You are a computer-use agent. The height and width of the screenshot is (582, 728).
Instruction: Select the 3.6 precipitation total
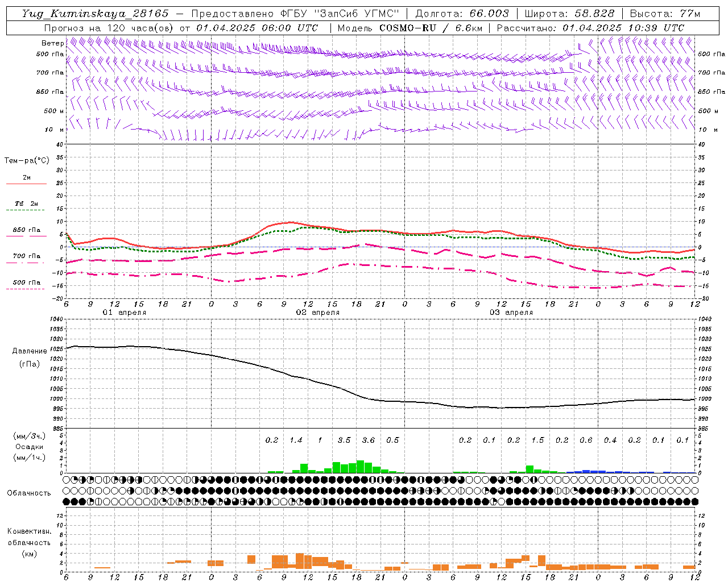[369, 440]
